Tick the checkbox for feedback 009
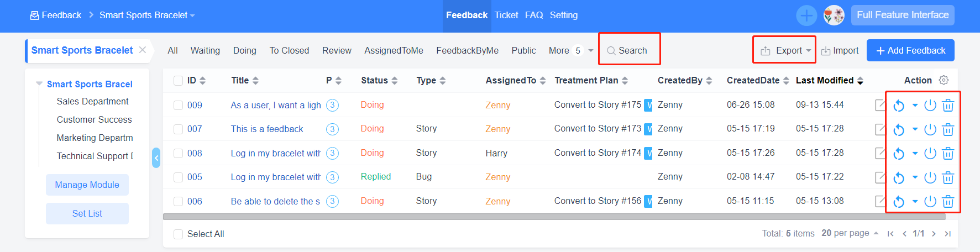Image resolution: width=980 pixels, height=252 pixels. (179, 105)
